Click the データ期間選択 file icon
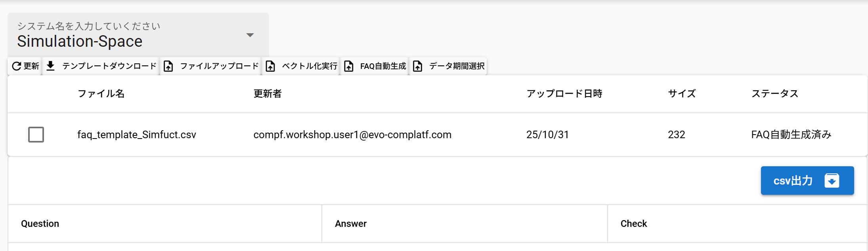This screenshot has height=251, width=868. [418, 66]
